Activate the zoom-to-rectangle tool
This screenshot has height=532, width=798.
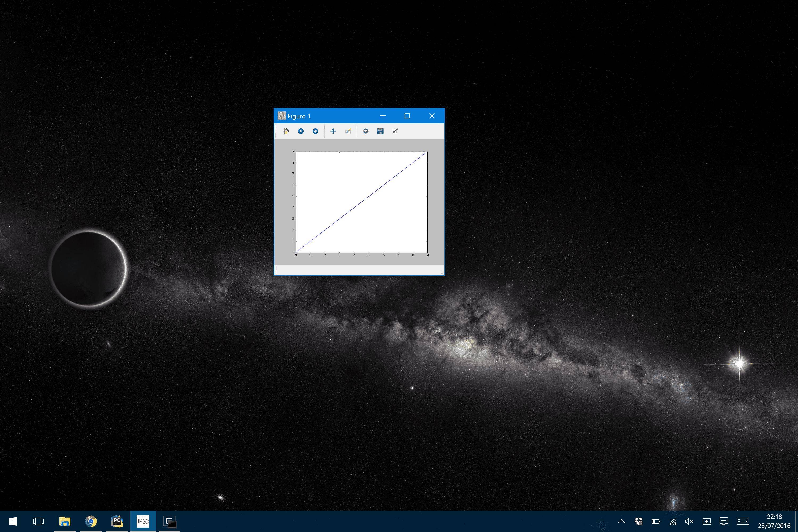point(348,131)
